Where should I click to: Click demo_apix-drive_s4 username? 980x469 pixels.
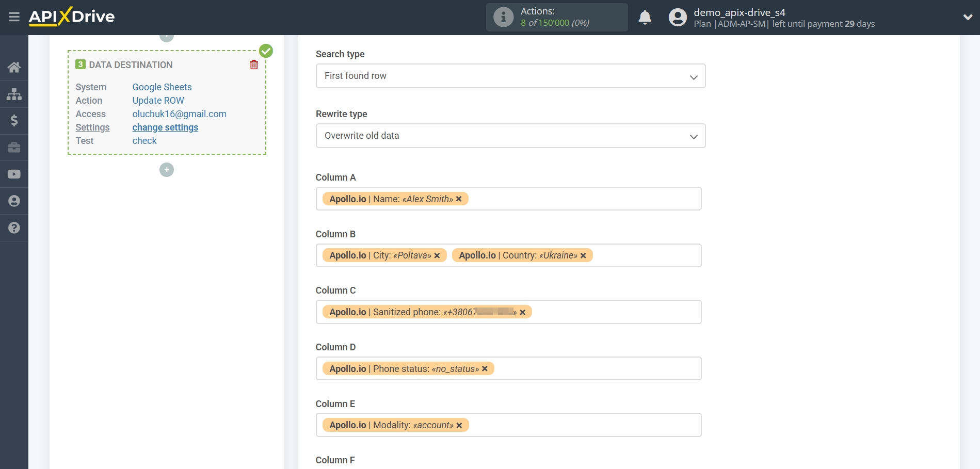(x=739, y=12)
